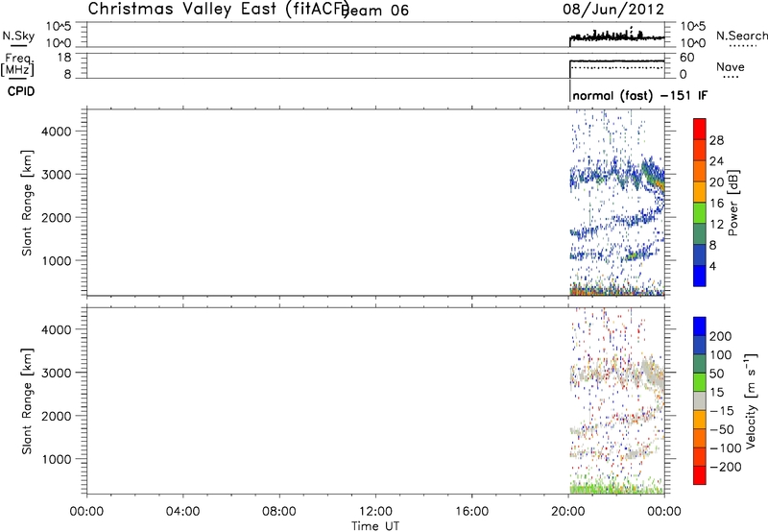The height and width of the screenshot is (532, 768).
Task: Click the 3000 km backscatter band in power panel
Action: coord(616,177)
